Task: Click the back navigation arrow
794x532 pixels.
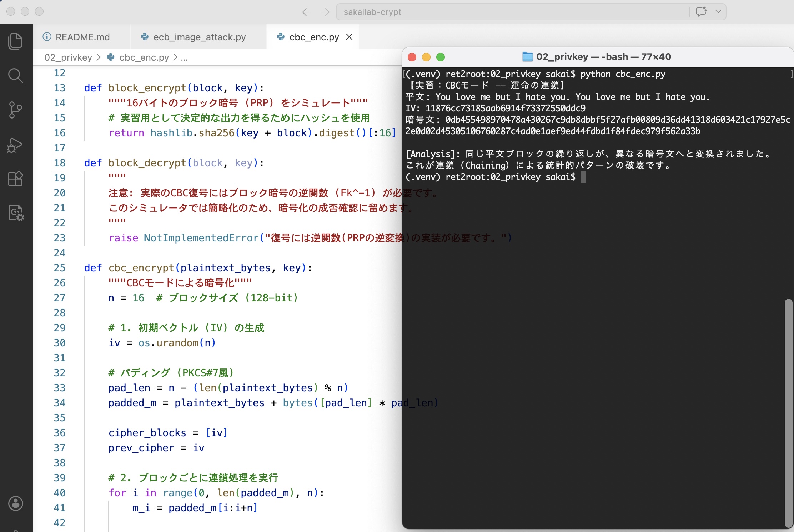Action: tap(306, 12)
